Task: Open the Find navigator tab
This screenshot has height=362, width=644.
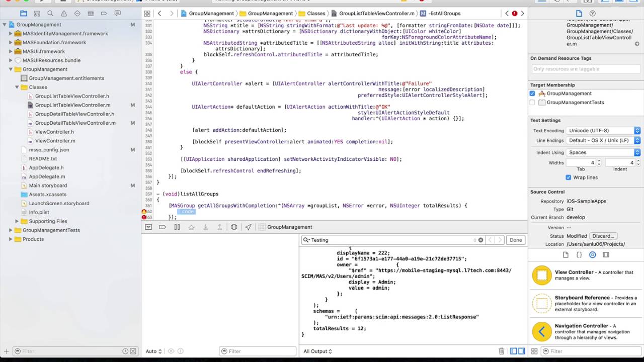Action: [x=50, y=14]
